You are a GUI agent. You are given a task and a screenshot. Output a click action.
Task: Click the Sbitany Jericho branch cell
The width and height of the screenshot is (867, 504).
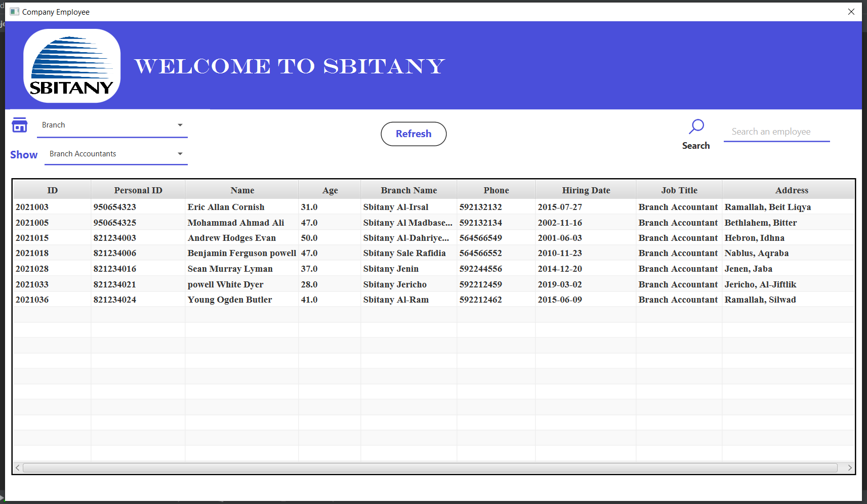[409, 284]
